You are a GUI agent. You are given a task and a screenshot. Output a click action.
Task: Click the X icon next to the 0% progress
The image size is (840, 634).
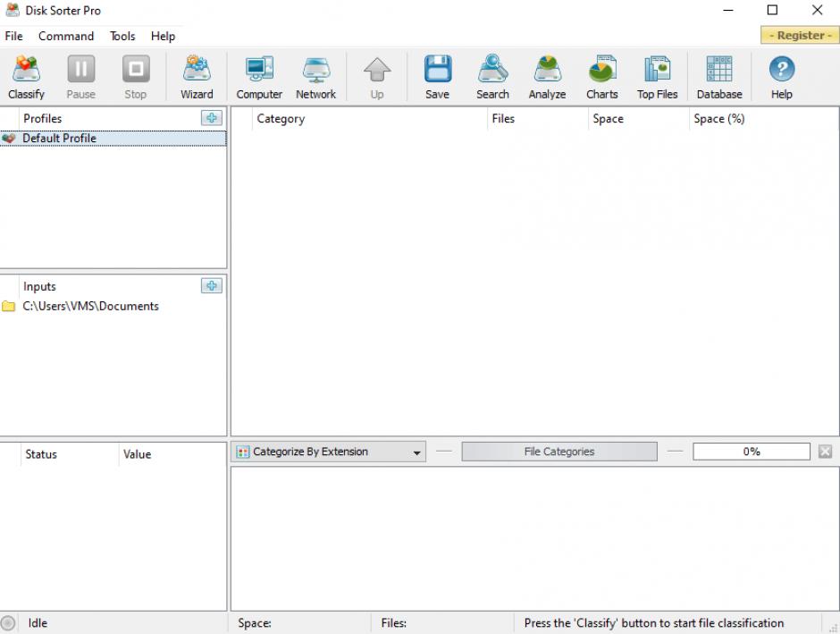tap(825, 452)
